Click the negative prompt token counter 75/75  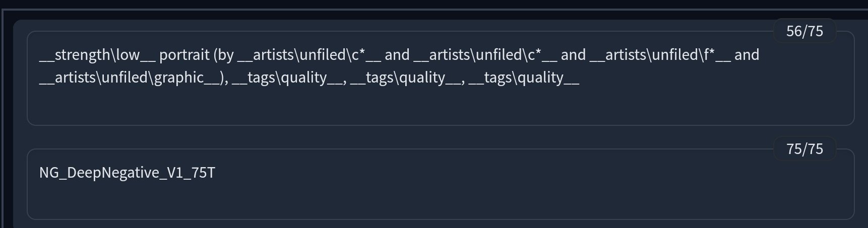[x=804, y=149]
